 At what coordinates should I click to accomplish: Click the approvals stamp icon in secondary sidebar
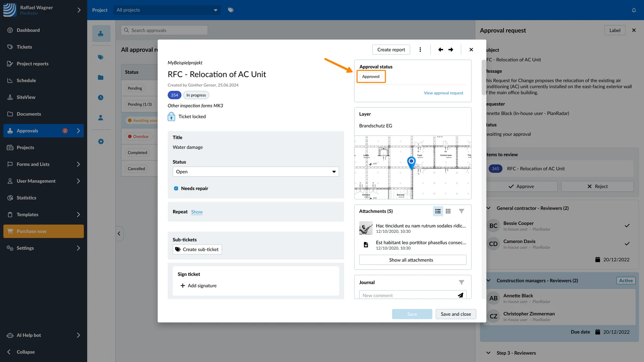click(x=101, y=34)
